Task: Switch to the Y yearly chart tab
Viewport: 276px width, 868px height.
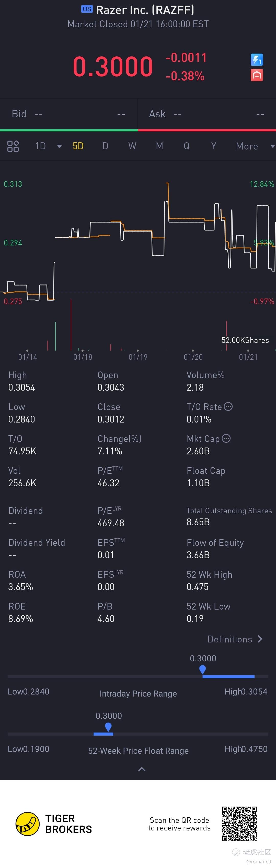Action: click(x=214, y=146)
